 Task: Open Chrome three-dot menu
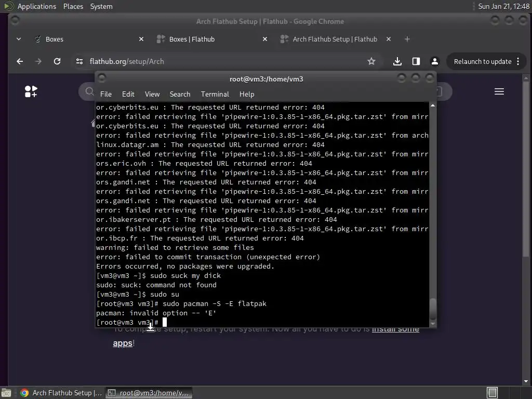(518, 61)
